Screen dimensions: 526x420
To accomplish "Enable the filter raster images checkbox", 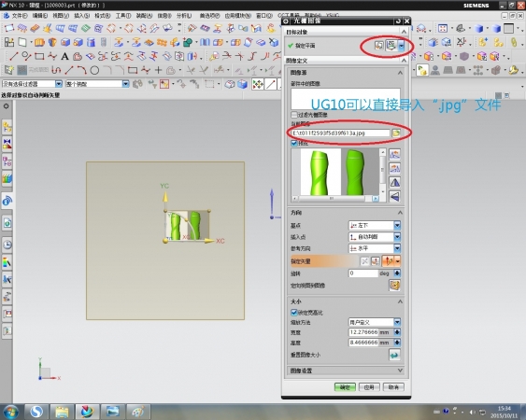I will pyautogui.click(x=294, y=115).
